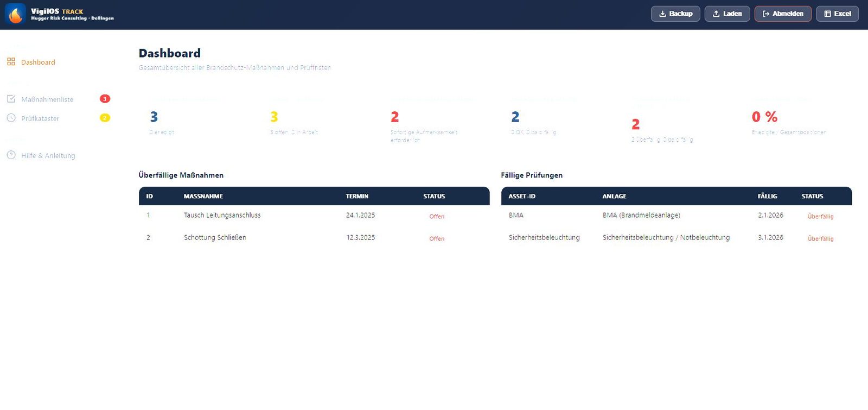Click the Backup button

tap(675, 14)
